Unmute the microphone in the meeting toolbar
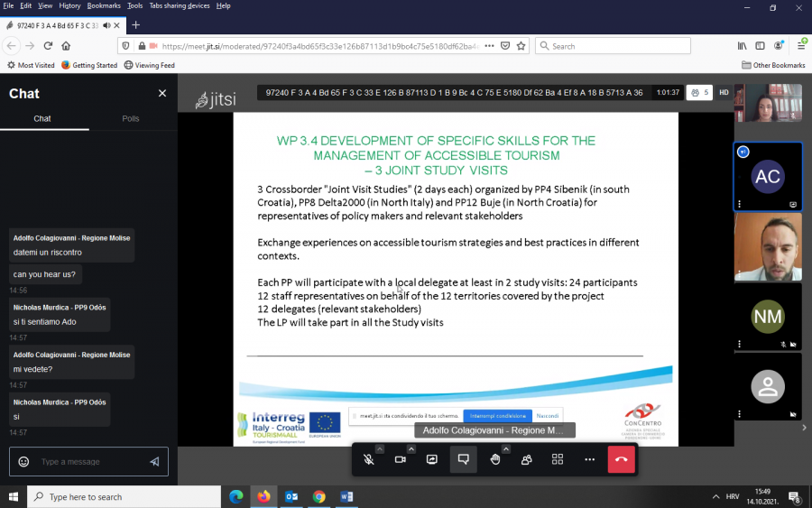Image resolution: width=812 pixels, height=508 pixels. [369, 459]
